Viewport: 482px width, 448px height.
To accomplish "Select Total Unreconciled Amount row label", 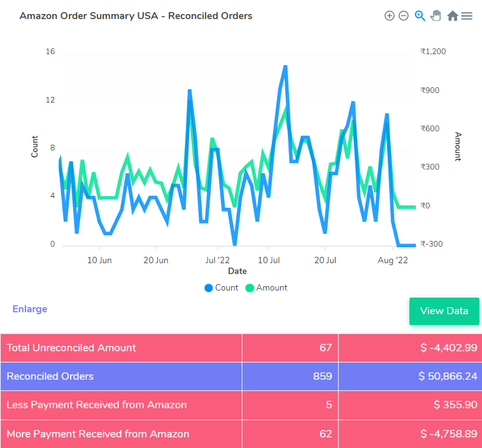I will (x=71, y=348).
